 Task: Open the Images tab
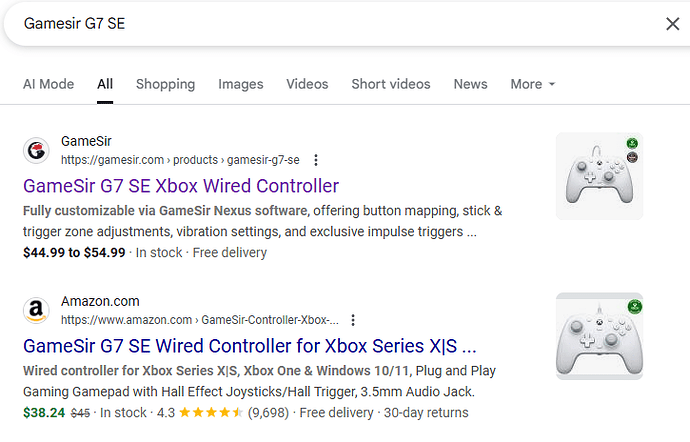pyautogui.click(x=240, y=84)
